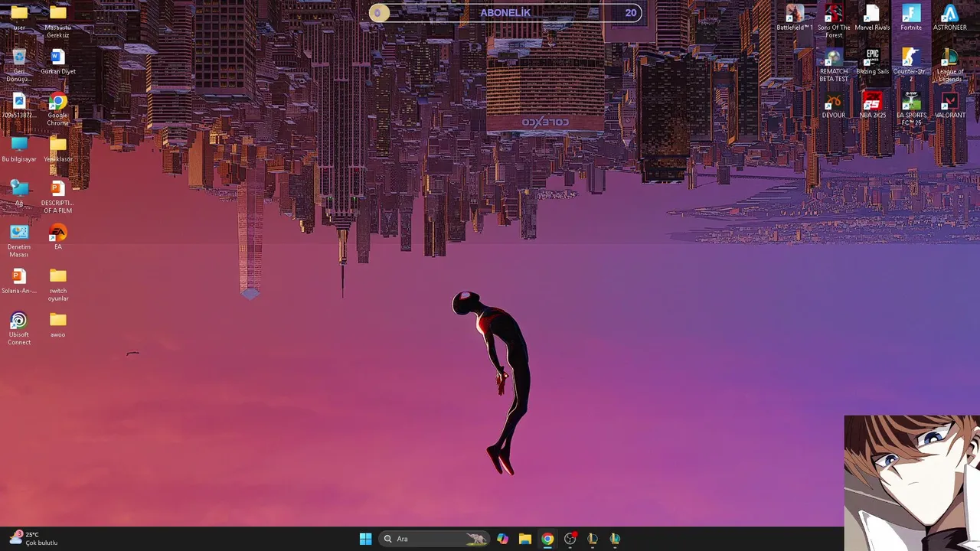Launch NBA 2K25

tap(872, 106)
